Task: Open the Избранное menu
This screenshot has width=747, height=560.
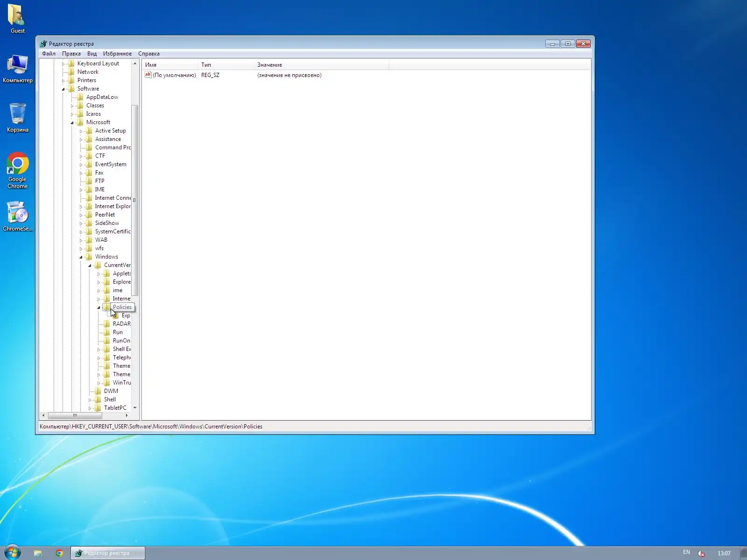Action: click(x=117, y=54)
